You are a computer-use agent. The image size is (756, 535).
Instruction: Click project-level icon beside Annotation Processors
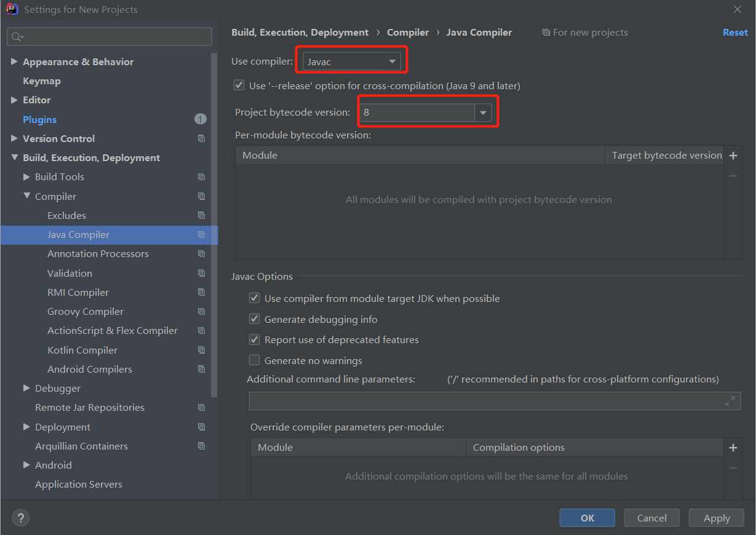click(x=201, y=254)
